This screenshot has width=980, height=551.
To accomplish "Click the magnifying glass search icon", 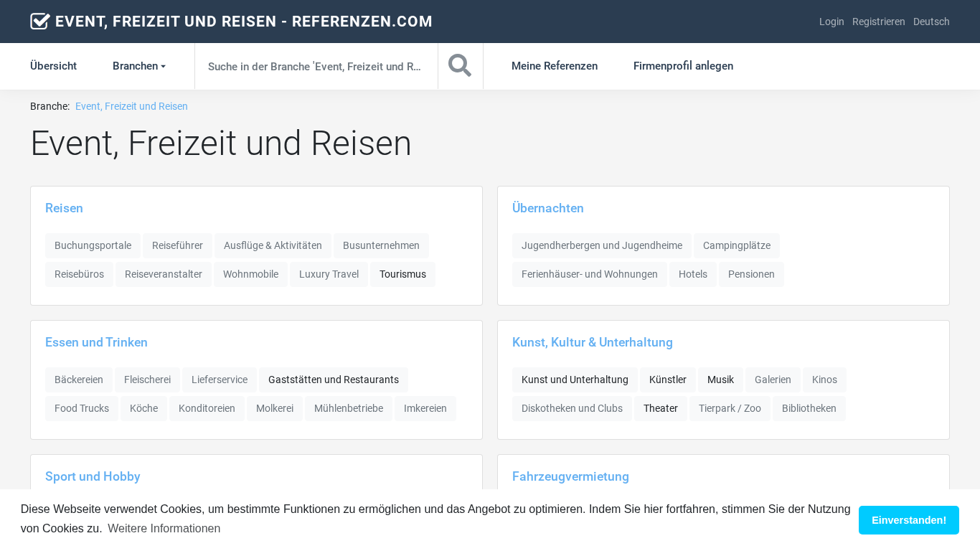I will tap(460, 66).
